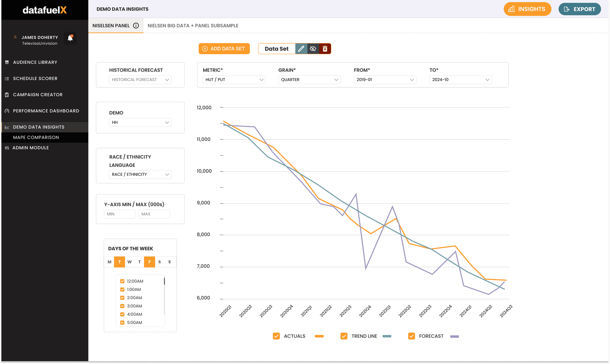Select Monday in Days of the Week
610x364 pixels.
tap(109, 262)
